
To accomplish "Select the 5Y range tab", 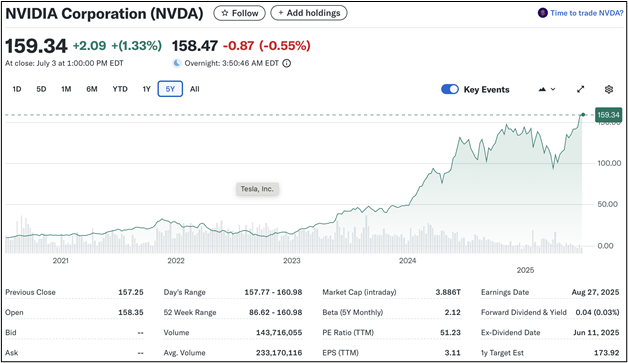I will coord(170,89).
